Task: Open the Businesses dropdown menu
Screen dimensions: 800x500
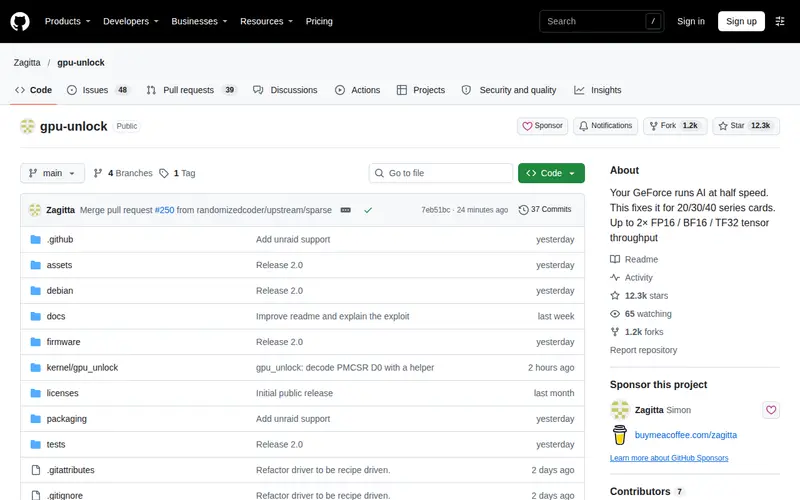Action: click(199, 21)
